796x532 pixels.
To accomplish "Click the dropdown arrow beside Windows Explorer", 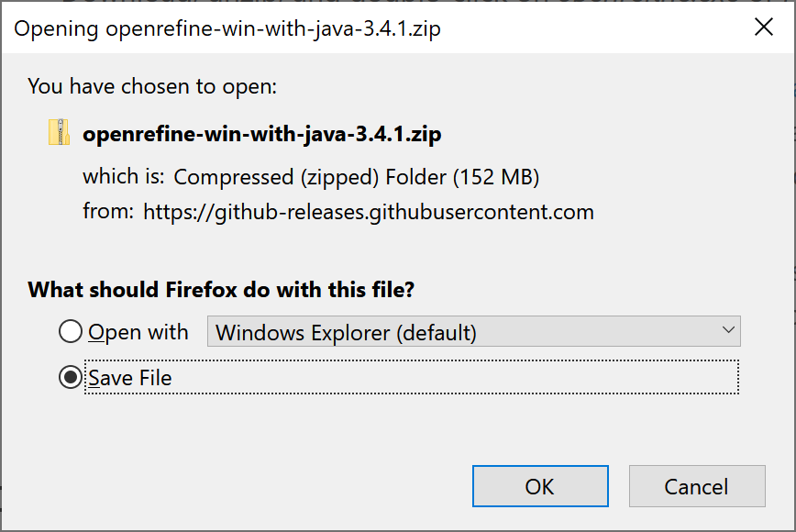I will 729,330.
